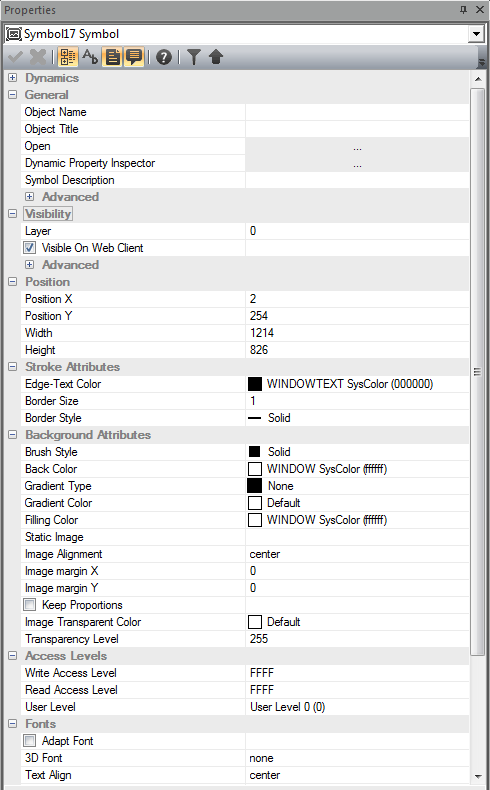
Task: Expand the Dynamics section
Action: pyautogui.click(x=13, y=78)
